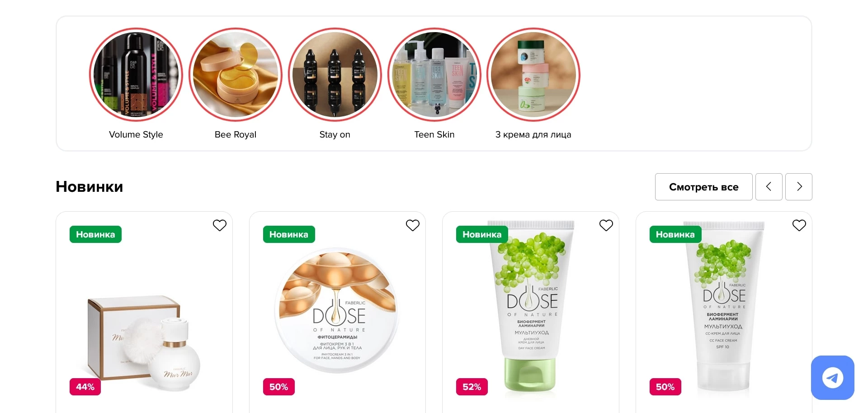Click the 44% discount badge
Viewport: 868px width, 413px height.
coord(85,387)
